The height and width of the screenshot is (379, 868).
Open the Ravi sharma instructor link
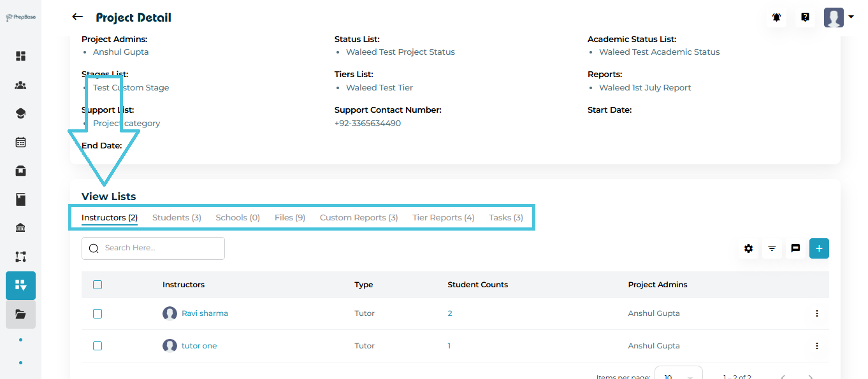click(x=205, y=313)
